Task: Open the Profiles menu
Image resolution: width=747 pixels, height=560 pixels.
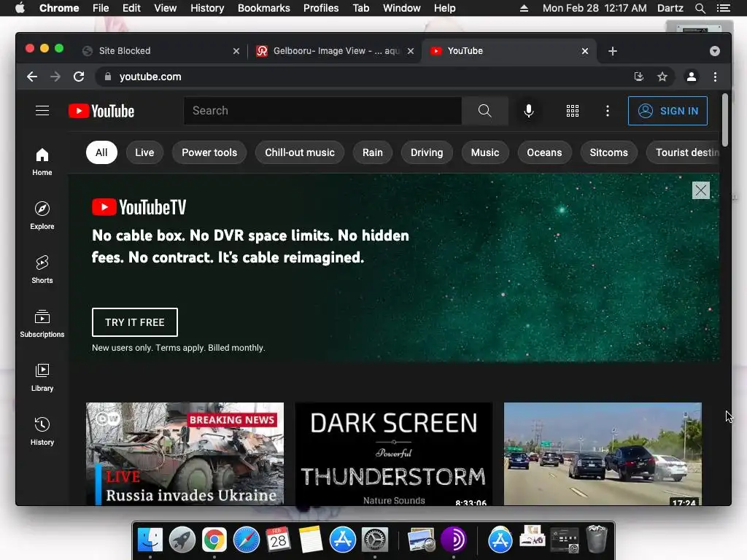Action: pyautogui.click(x=321, y=8)
